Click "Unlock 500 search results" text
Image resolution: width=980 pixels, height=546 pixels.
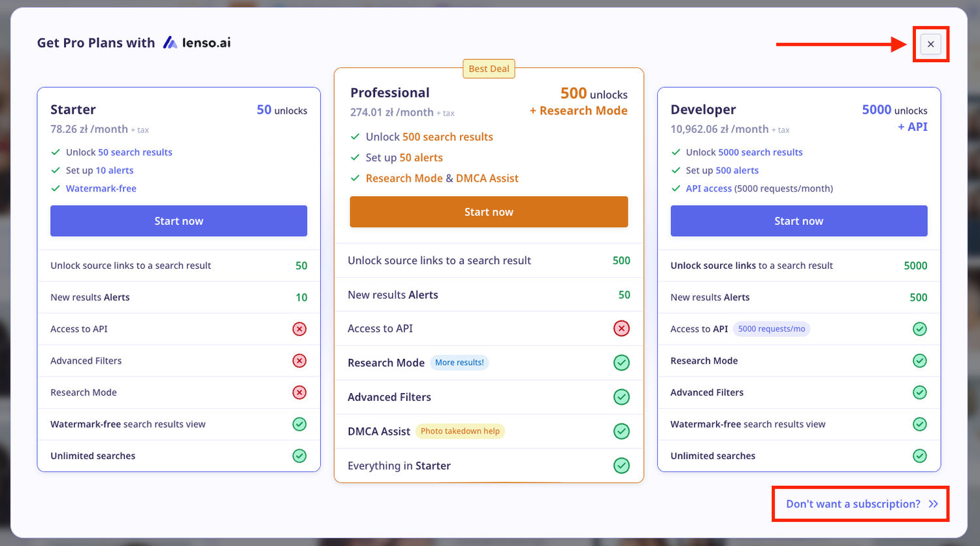(429, 137)
